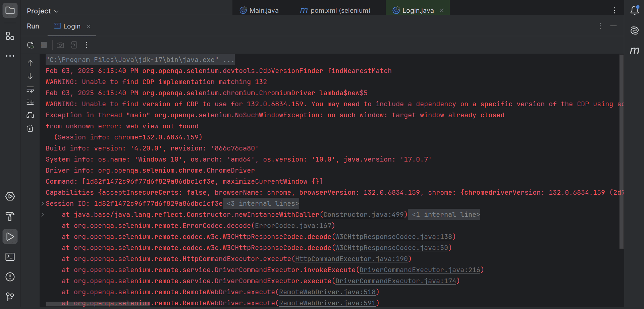Screen dimensions: 644x309
Task: Expand the fold arrow next to Session ID
Action: [42, 203]
